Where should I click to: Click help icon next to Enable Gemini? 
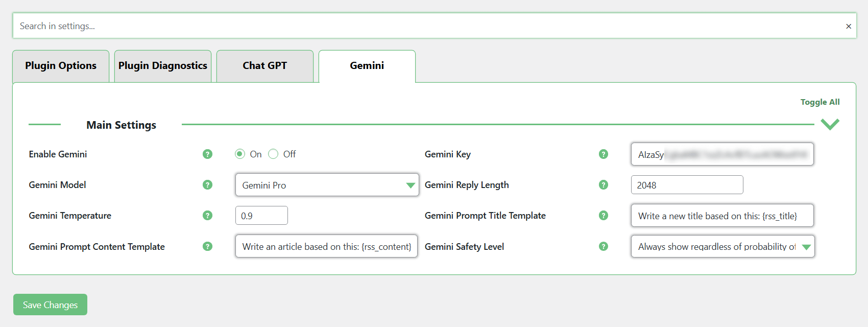click(x=207, y=154)
